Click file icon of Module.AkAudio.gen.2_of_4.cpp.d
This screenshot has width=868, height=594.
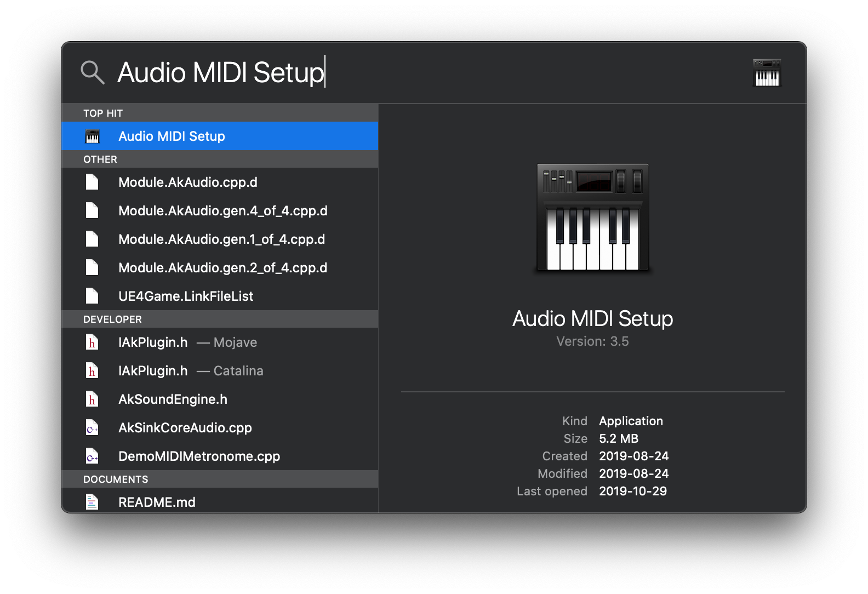[x=92, y=267]
